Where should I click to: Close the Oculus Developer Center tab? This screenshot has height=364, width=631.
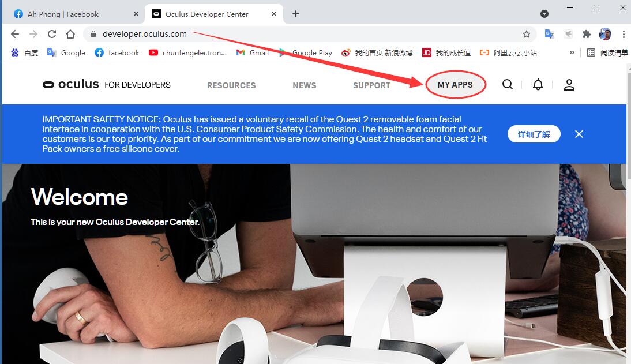274,14
